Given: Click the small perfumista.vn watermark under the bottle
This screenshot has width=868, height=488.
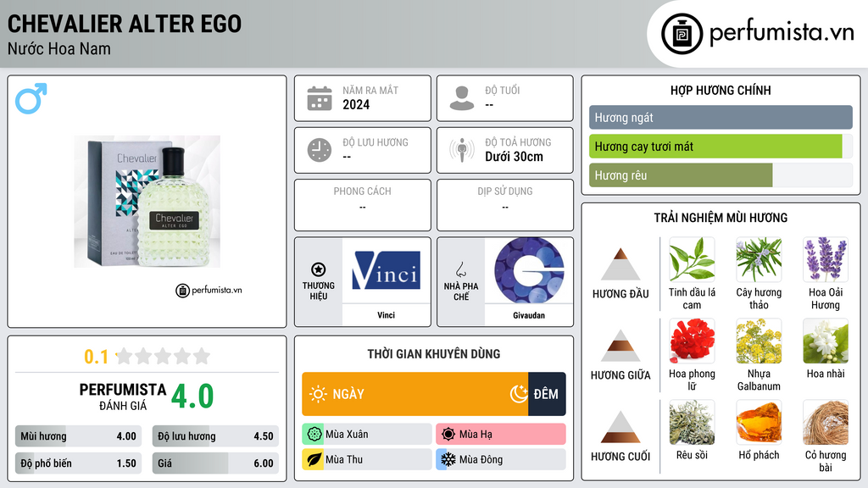Looking at the screenshot, I should click(209, 290).
